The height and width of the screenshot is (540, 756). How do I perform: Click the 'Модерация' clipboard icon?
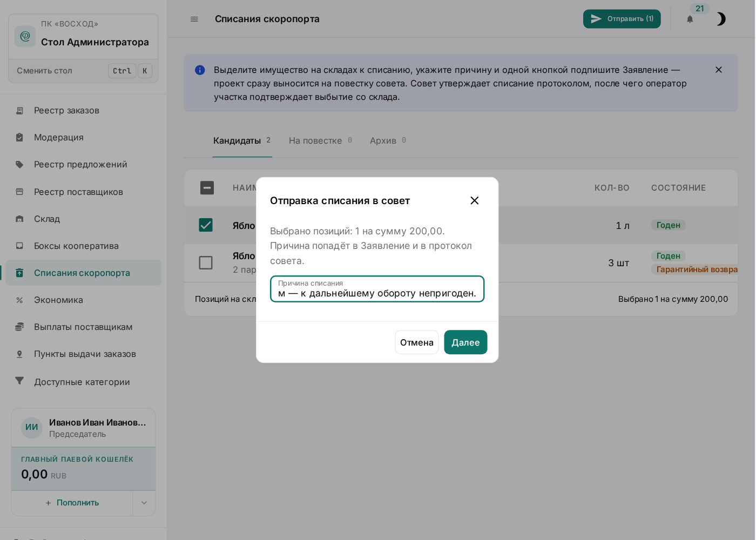point(19,137)
